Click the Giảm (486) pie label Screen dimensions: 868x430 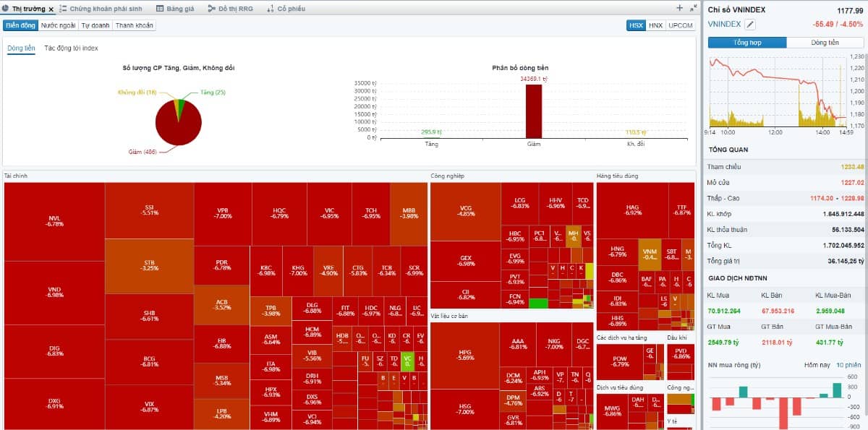click(x=142, y=152)
